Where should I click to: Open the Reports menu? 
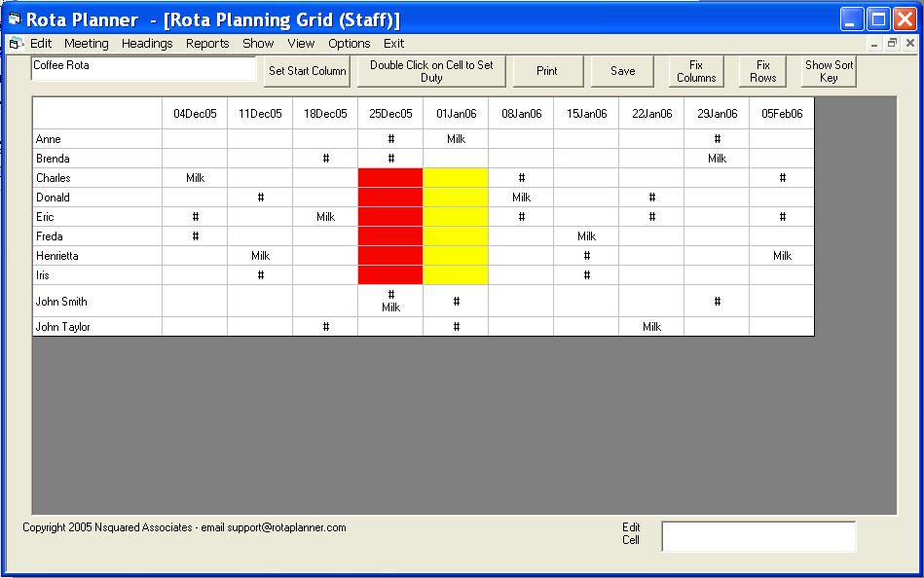207,44
